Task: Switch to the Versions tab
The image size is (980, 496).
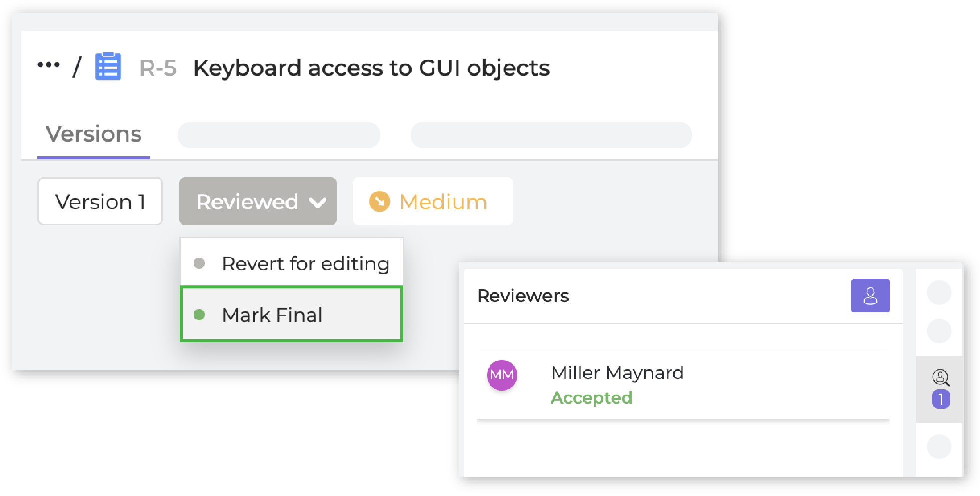Action: [94, 134]
